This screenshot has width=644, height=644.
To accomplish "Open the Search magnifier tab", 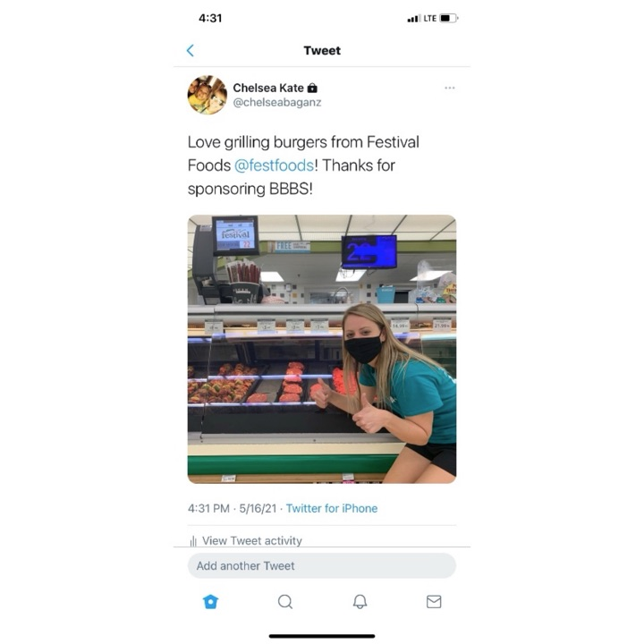I will coord(285,602).
